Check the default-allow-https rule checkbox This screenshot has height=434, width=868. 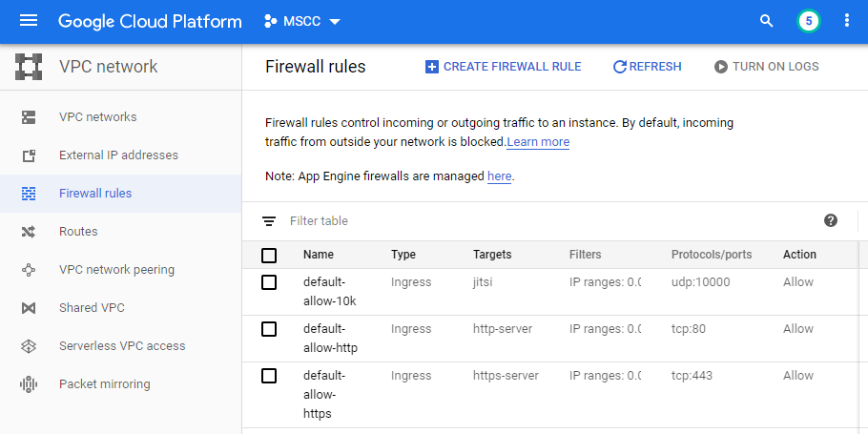269,376
